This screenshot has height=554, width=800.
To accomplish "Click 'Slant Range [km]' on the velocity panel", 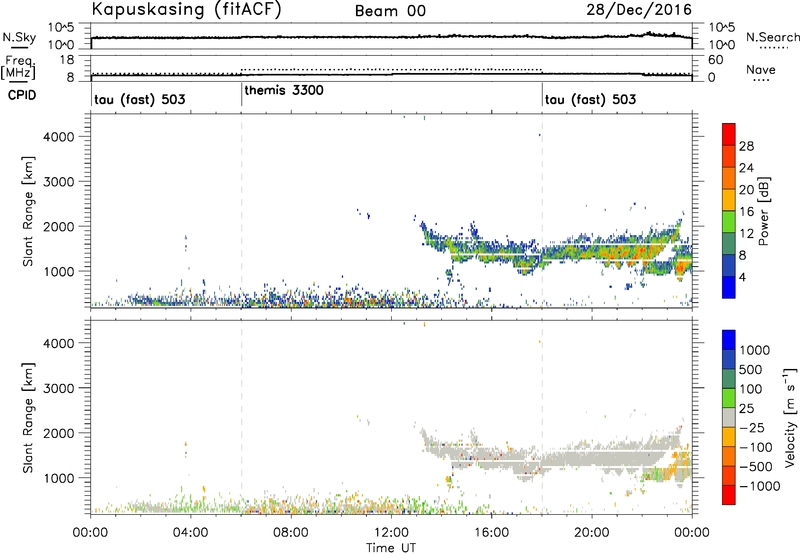I will pyautogui.click(x=28, y=418).
